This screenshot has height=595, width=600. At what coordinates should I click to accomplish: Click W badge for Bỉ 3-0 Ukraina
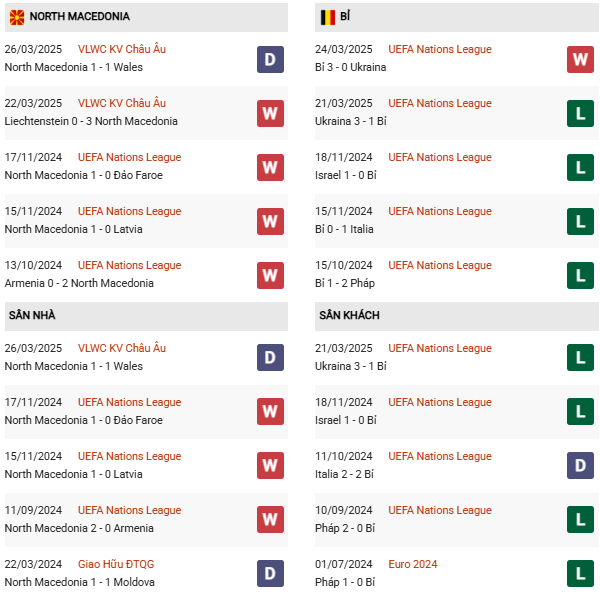tap(580, 59)
